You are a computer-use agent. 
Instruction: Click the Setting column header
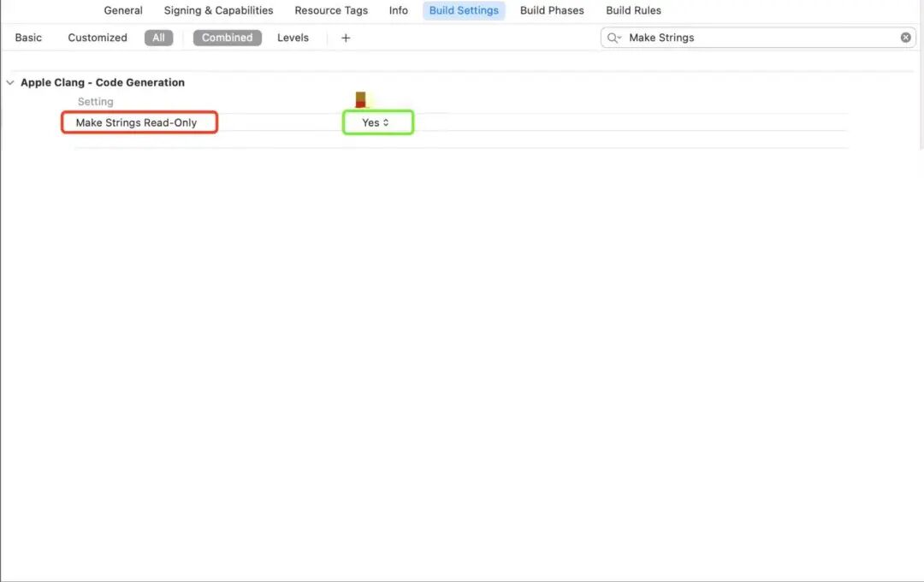(96, 102)
